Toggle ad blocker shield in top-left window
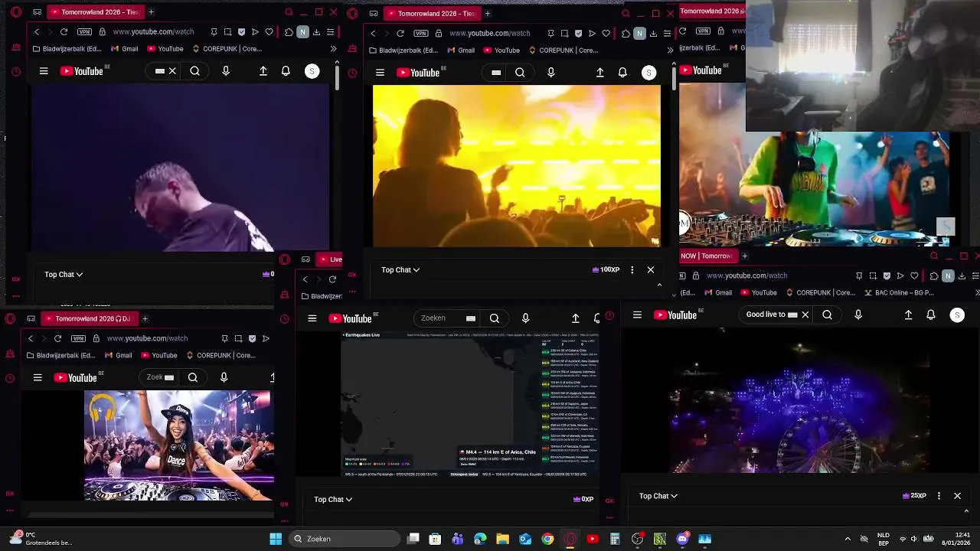 [x=242, y=32]
